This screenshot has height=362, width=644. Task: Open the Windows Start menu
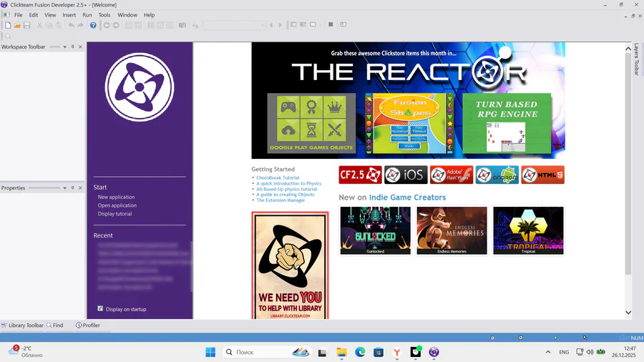(x=210, y=352)
